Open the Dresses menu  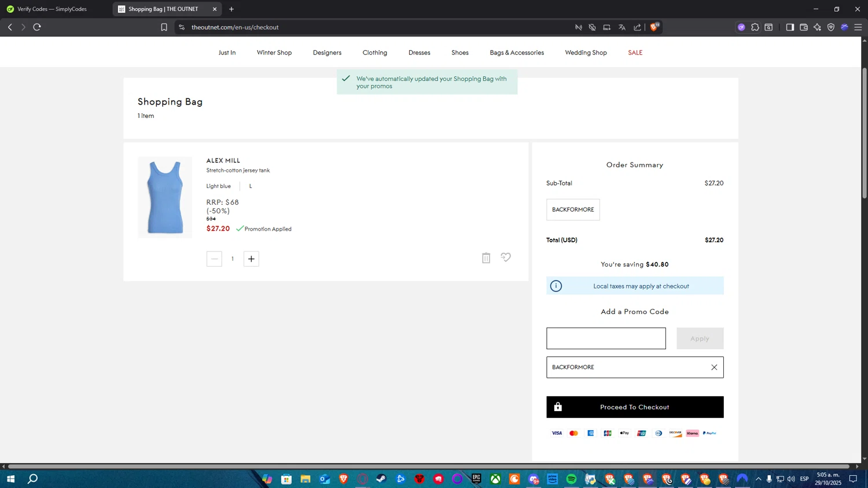pos(420,53)
